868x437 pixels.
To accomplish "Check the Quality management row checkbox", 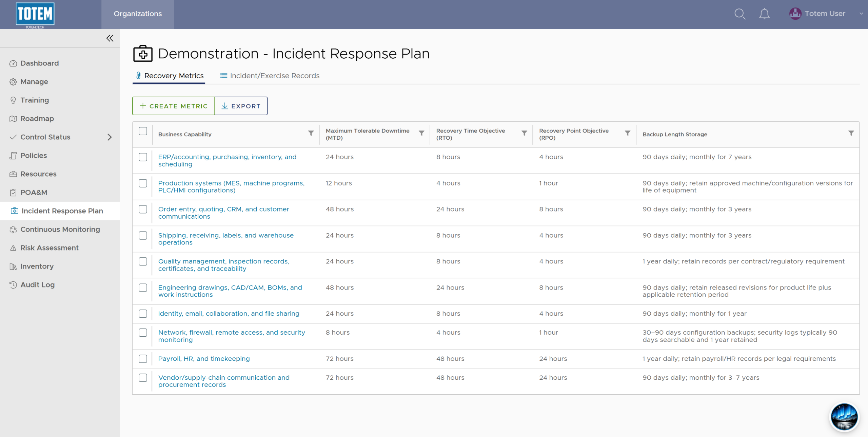I will pyautogui.click(x=143, y=261).
